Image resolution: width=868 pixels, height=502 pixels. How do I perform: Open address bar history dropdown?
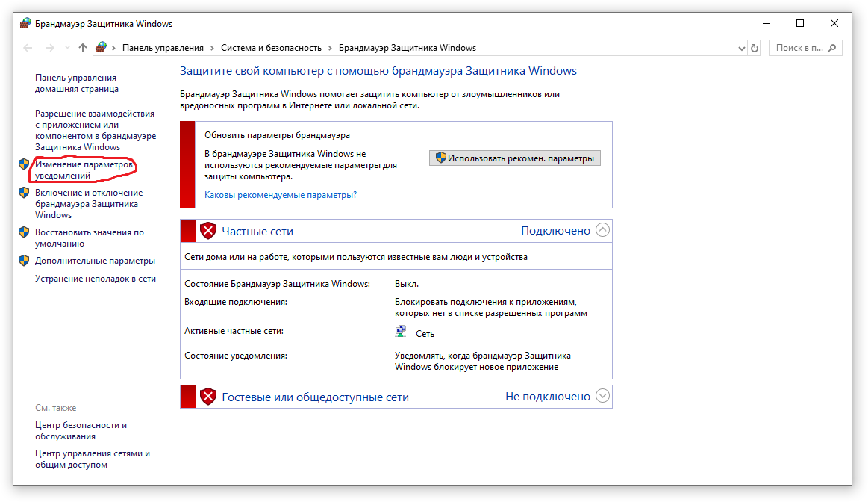tap(742, 49)
